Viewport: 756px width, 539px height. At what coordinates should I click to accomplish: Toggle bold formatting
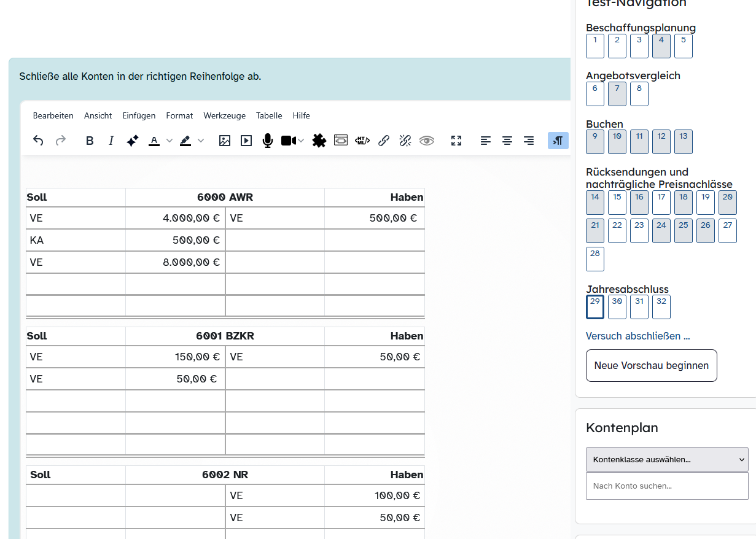[x=90, y=141]
